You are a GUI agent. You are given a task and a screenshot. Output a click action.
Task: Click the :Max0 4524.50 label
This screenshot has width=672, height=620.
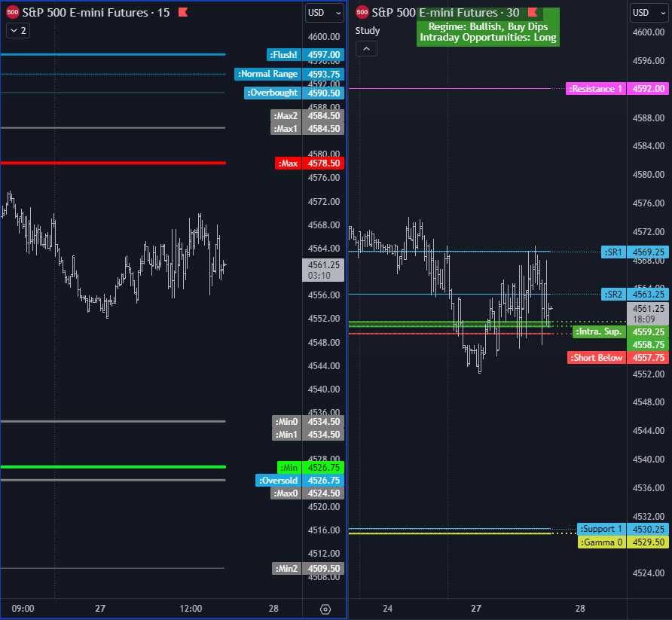(307, 493)
